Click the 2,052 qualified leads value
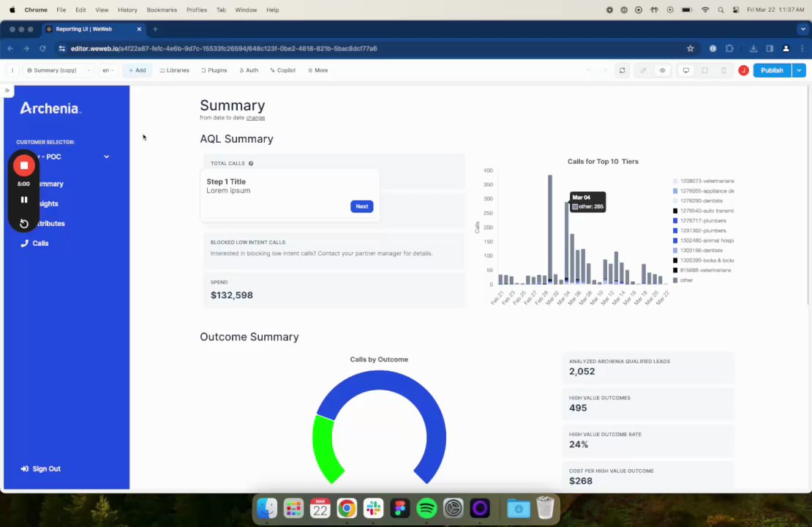 tap(582, 372)
